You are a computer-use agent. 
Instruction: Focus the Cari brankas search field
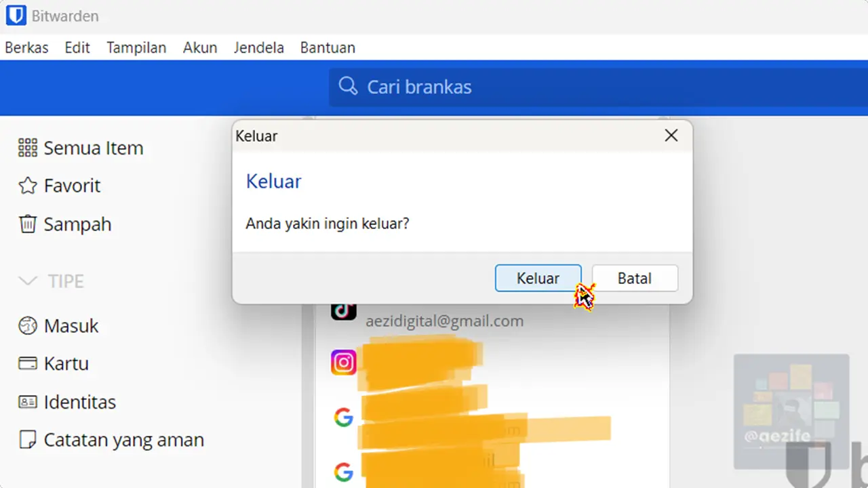(597, 87)
